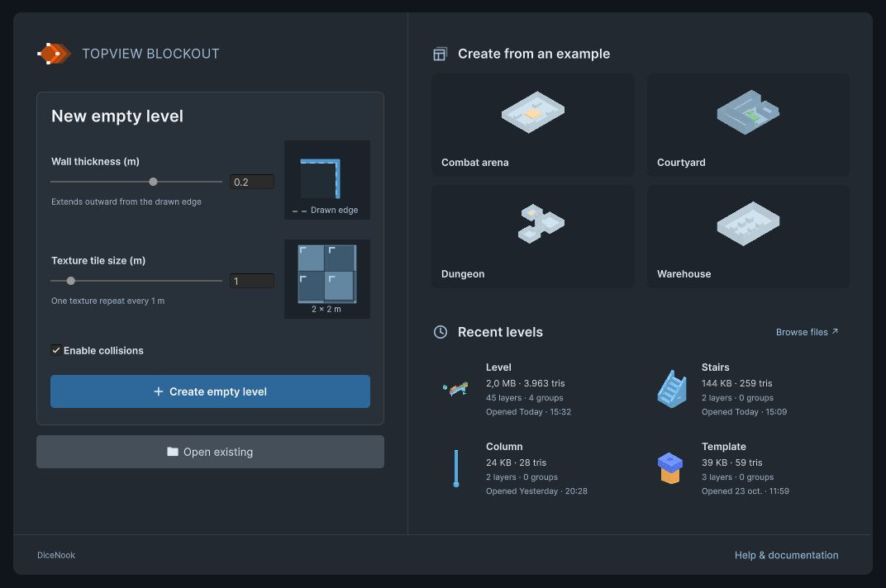Click 'Opened Today · 15:32' text
Screen dimensions: 886x588
pos(528,412)
